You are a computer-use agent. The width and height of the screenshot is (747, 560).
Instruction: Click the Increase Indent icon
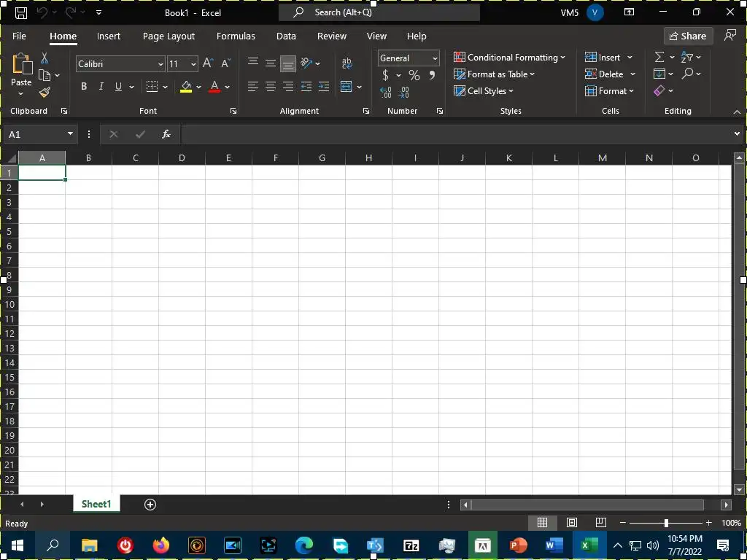coord(324,86)
